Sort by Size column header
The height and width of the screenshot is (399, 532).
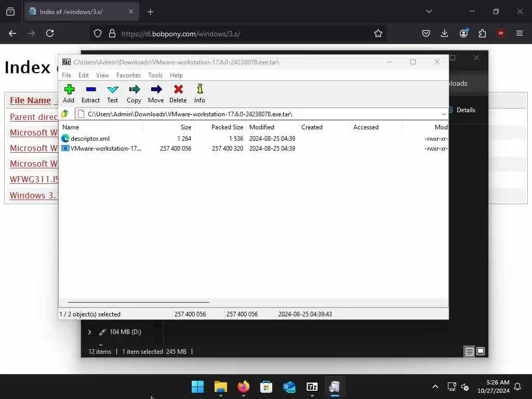(168, 127)
